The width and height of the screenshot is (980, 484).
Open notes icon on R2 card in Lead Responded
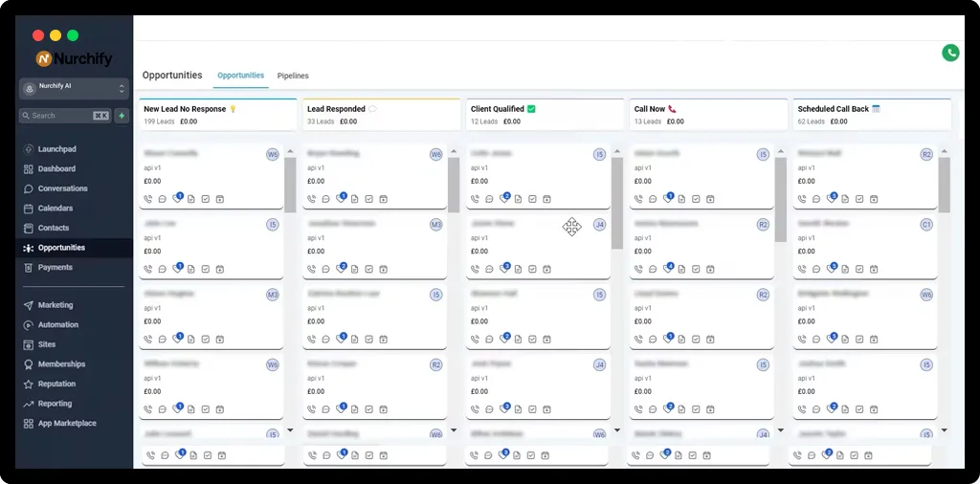pos(355,409)
